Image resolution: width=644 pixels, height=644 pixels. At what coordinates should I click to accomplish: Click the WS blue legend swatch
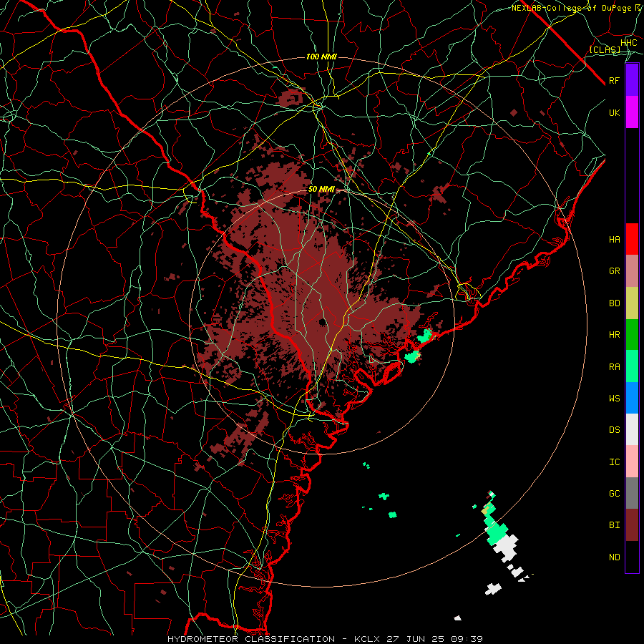tap(632, 398)
